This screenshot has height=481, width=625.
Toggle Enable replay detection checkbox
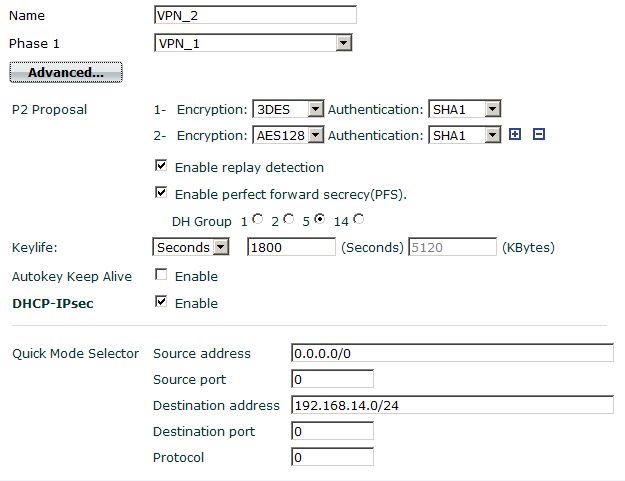point(161,167)
